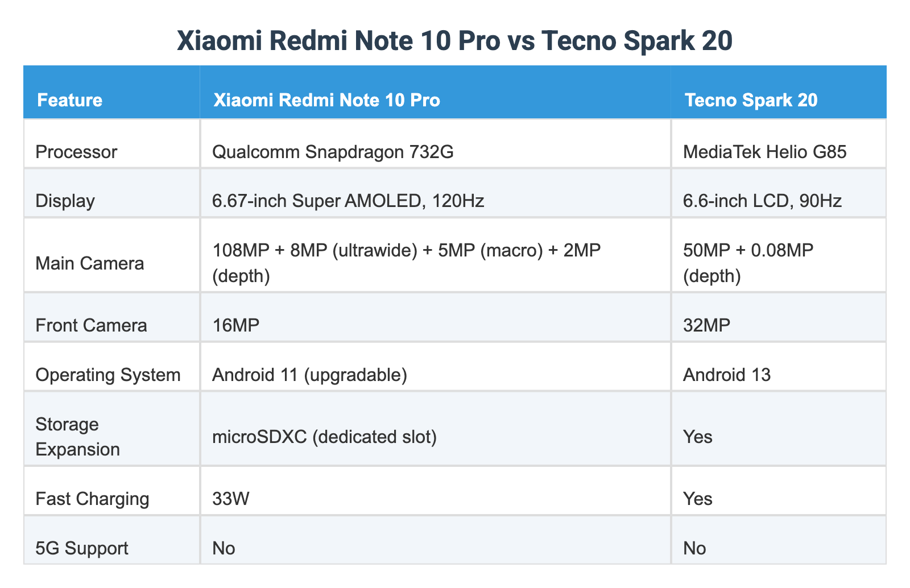Screen dimensions: 910x588
Task: Select the page title heading text
Action: (455, 42)
